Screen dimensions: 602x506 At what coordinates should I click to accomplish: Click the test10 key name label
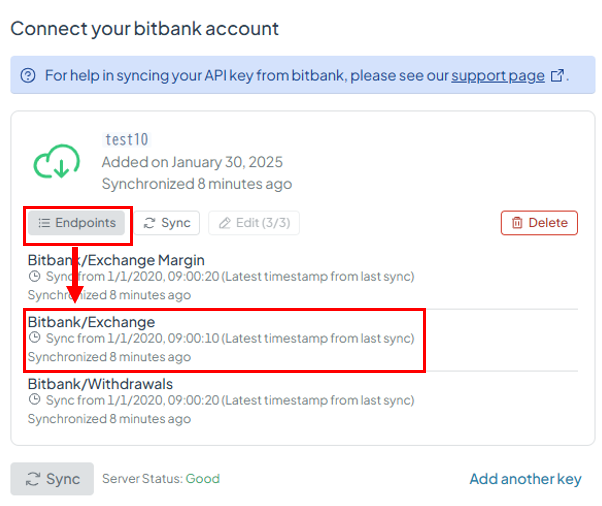click(127, 139)
